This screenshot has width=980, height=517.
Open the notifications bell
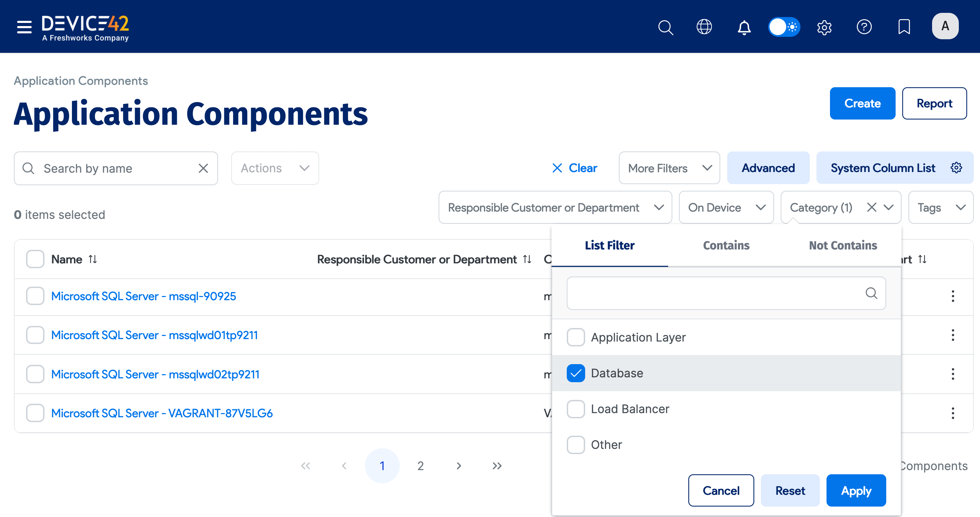click(x=745, y=27)
